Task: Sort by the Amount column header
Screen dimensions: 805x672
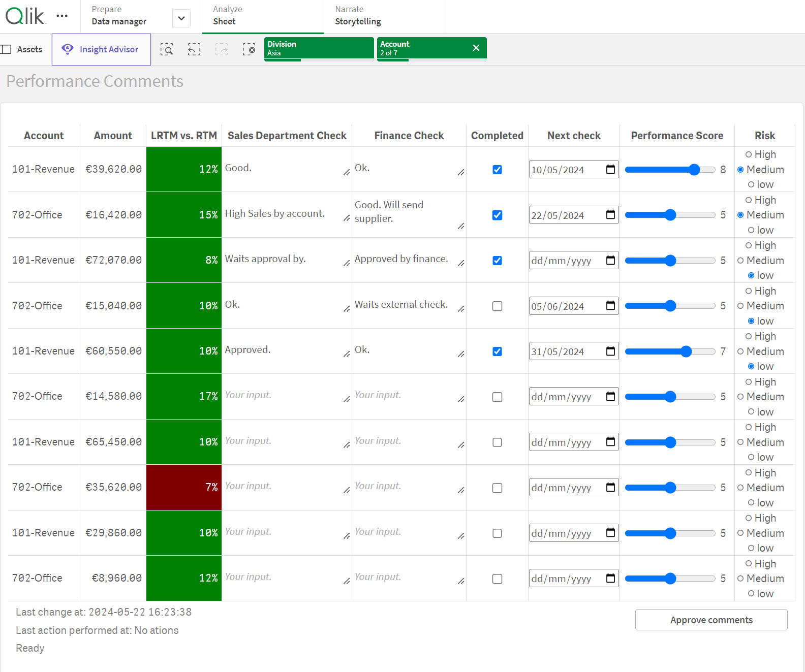Action: click(x=113, y=136)
